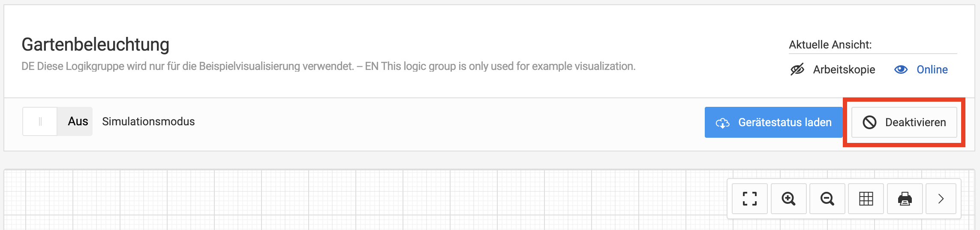Switch on the Simulationsmodus toggle handle
The width and height of the screenshot is (980, 230).
point(40,121)
